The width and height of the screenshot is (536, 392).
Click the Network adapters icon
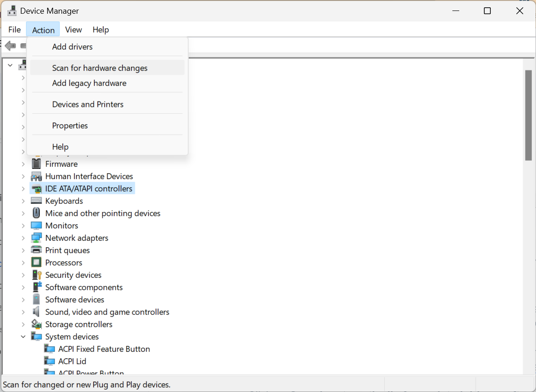tap(37, 238)
